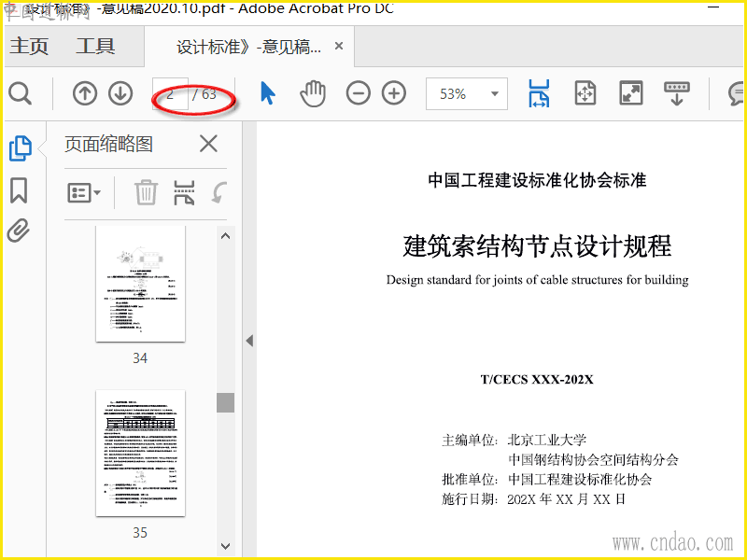Select page 35 thumbnail
This screenshot has height=560, width=747.
pos(141,454)
